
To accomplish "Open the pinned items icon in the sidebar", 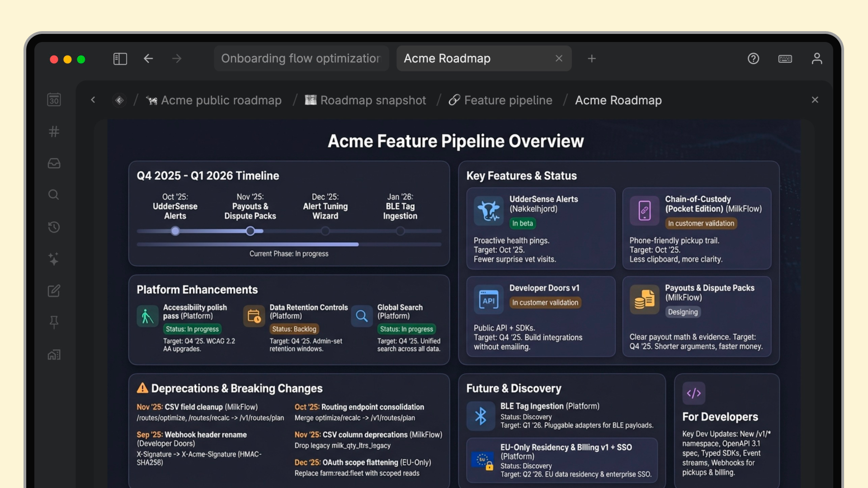I will pos(54,322).
